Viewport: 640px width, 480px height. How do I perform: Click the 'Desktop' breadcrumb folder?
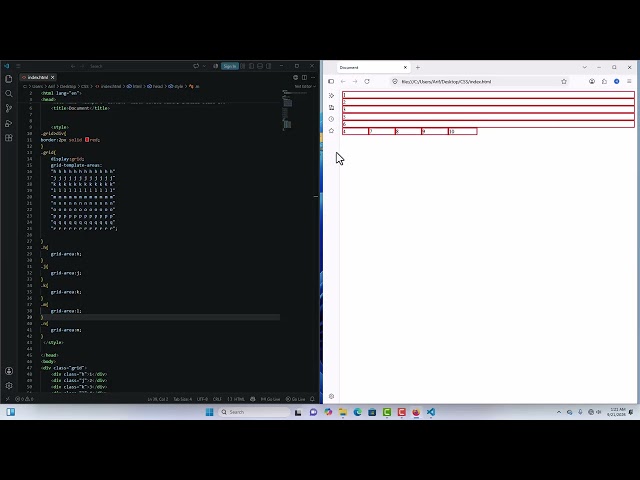tap(68, 87)
